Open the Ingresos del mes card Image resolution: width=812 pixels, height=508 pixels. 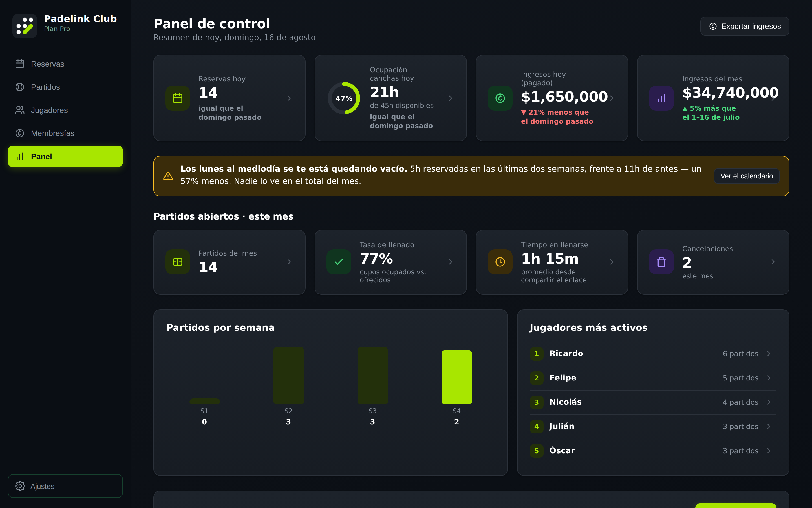(x=713, y=98)
